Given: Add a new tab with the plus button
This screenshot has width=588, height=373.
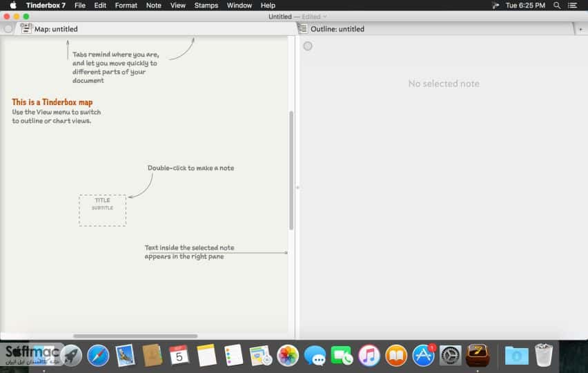Looking at the screenshot, I should [x=580, y=29].
